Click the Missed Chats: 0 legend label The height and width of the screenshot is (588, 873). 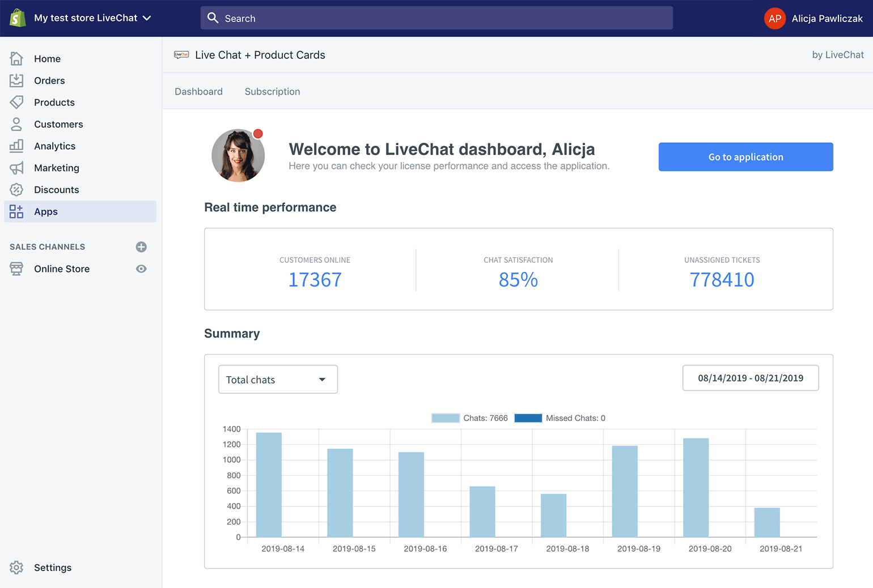coord(575,418)
